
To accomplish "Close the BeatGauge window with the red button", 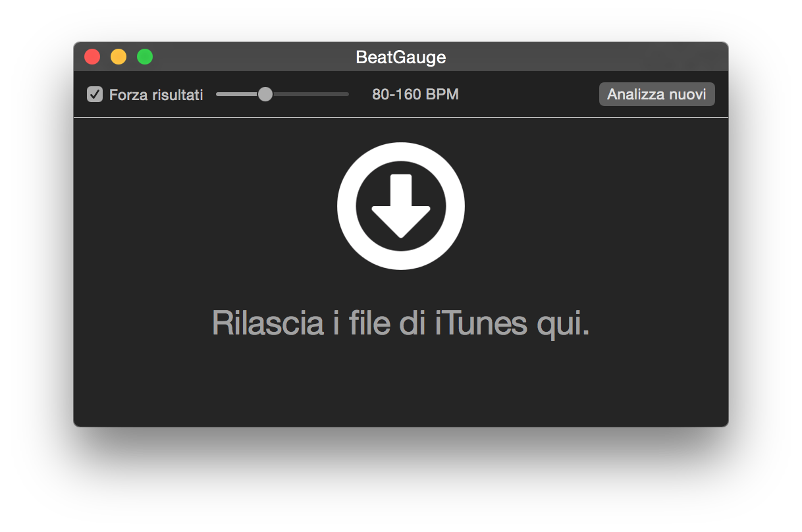I will pos(92,57).
